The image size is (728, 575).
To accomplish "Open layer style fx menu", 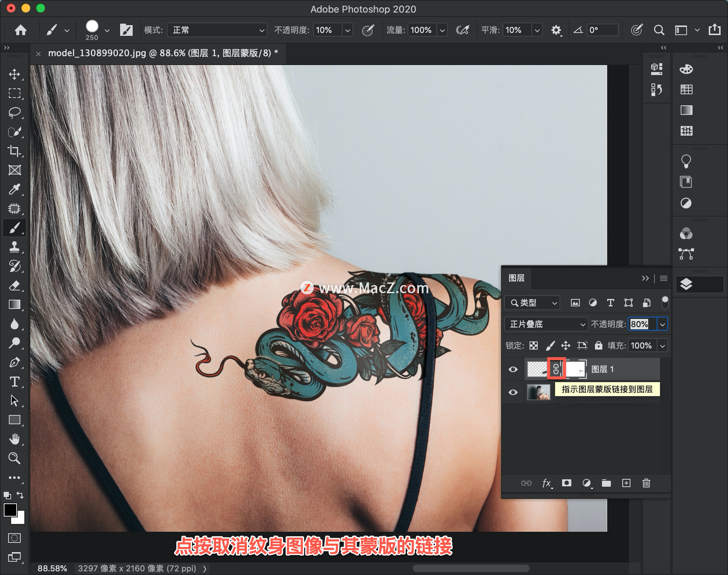I will coord(547,483).
